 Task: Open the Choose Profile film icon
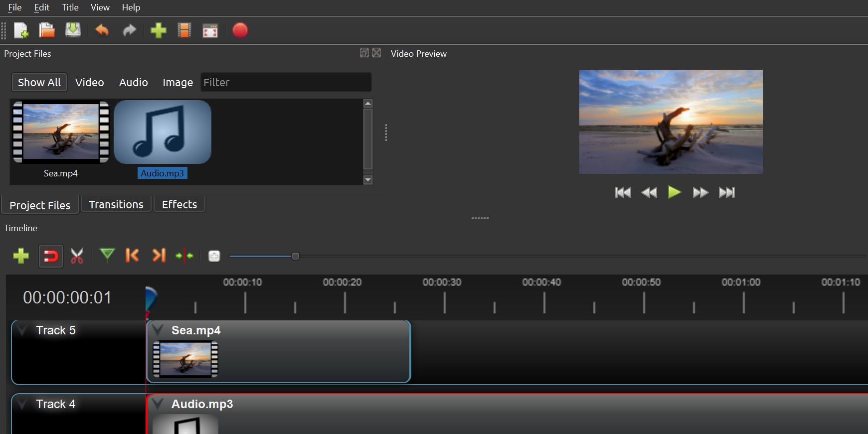(x=184, y=31)
